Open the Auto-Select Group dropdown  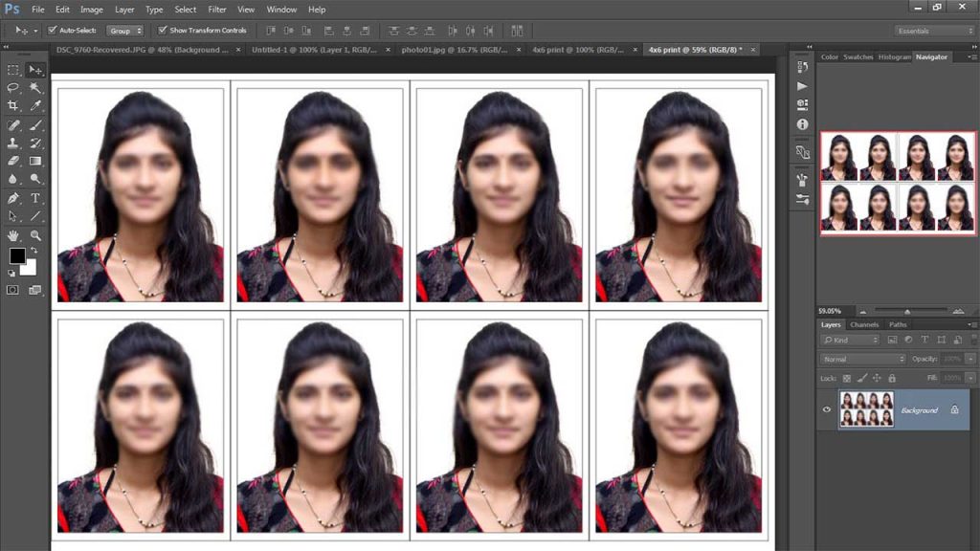124,31
